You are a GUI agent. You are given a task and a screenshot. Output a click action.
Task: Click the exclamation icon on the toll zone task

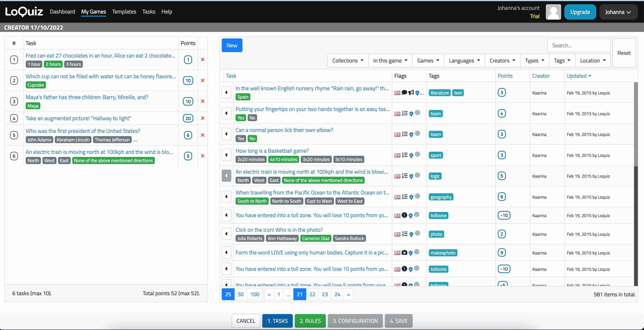(x=405, y=215)
